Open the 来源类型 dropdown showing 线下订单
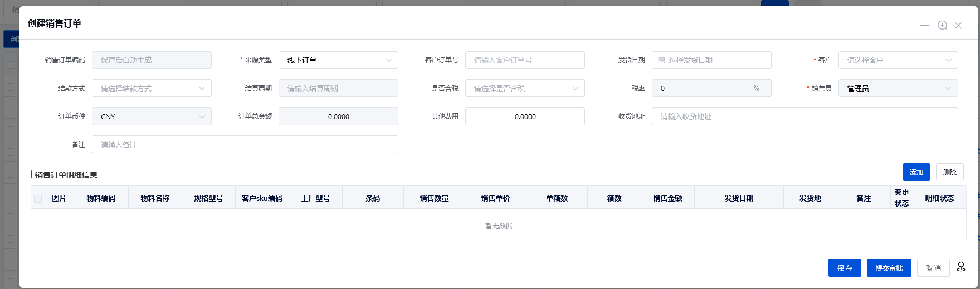Viewport: 980px width, 289px height. (x=338, y=60)
